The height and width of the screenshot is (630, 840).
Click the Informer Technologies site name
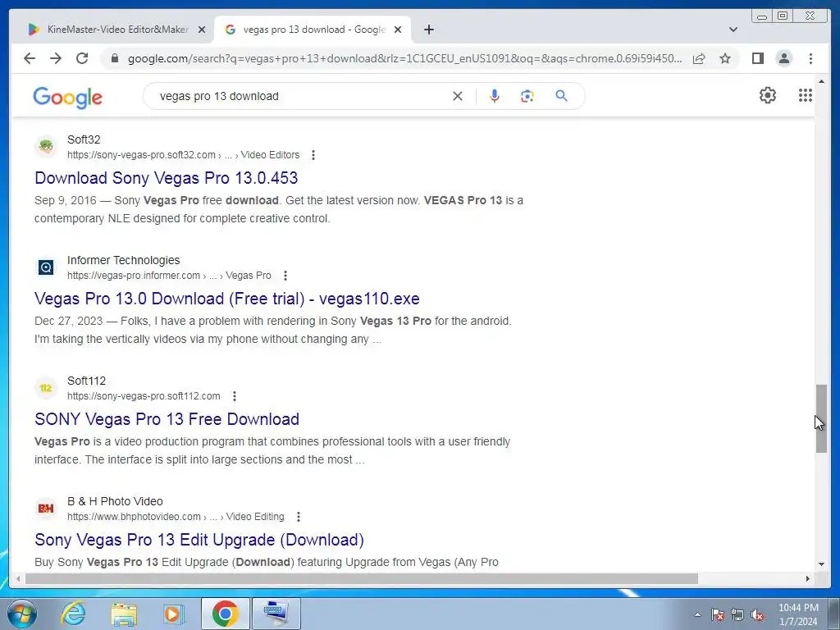[124, 260]
